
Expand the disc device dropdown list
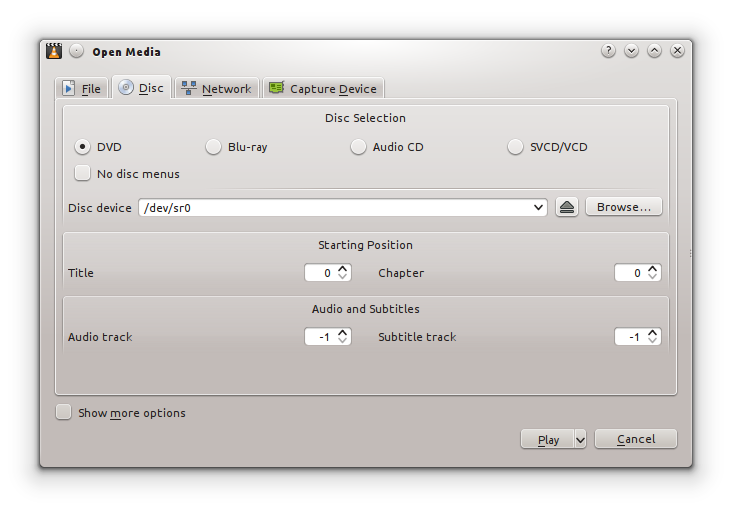coord(539,208)
